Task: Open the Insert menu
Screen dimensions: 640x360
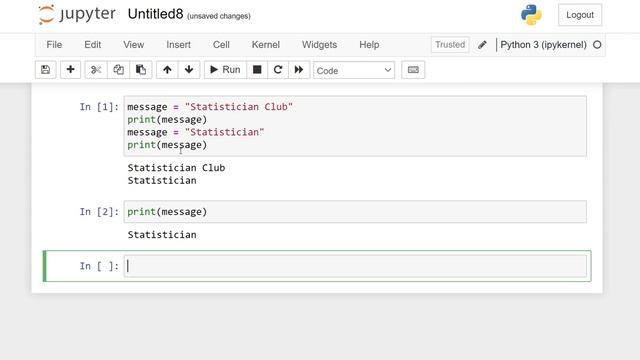Action: pos(178,44)
